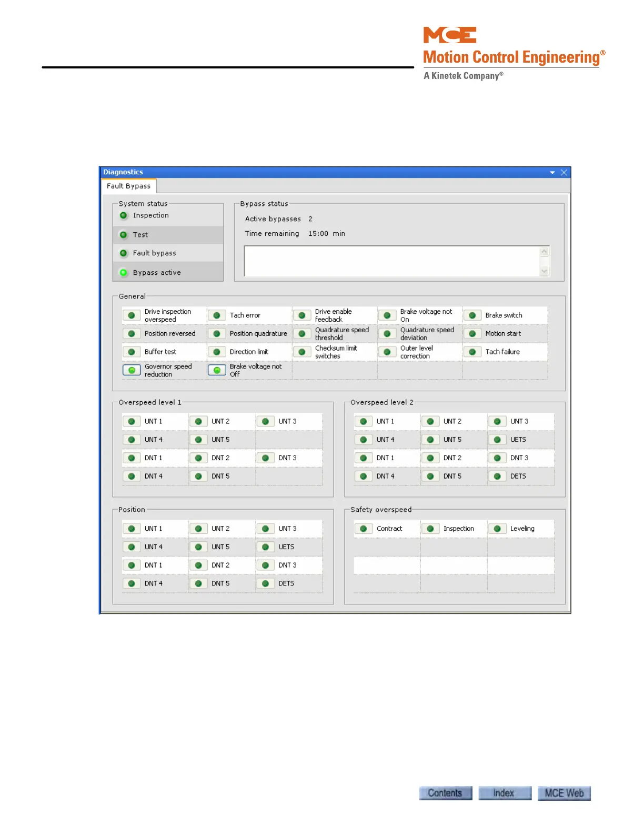644x834 pixels.
Task: Click DNT 4 LED in Overspeed level 1
Action: pos(132,476)
